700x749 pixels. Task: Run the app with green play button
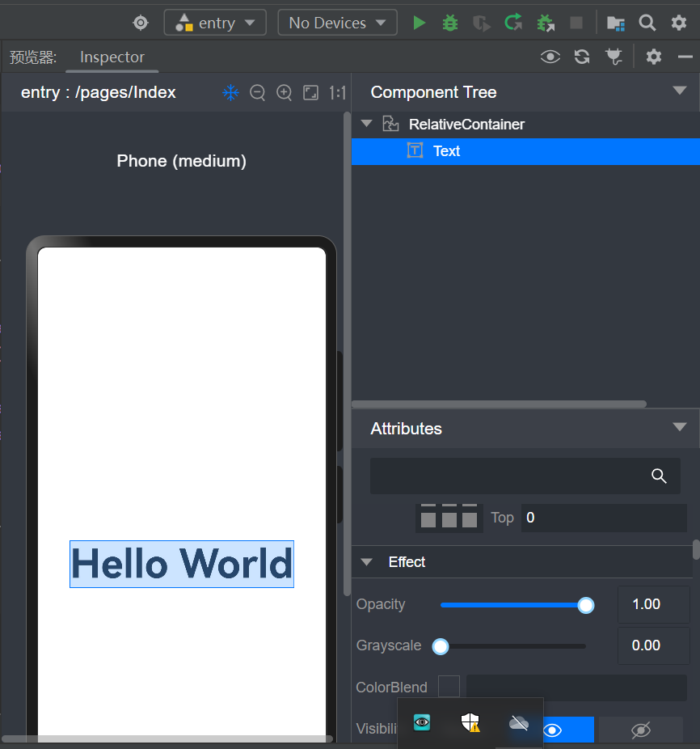(x=419, y=23)
